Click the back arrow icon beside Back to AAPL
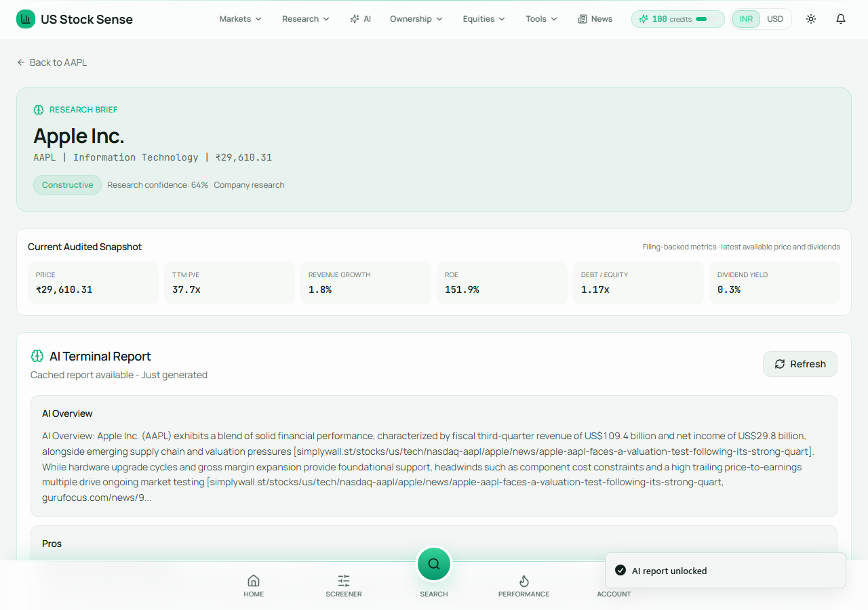 21,62
